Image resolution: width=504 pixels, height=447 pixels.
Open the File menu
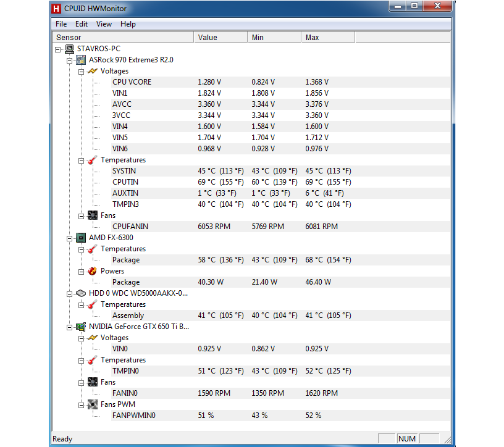(61, 24)
